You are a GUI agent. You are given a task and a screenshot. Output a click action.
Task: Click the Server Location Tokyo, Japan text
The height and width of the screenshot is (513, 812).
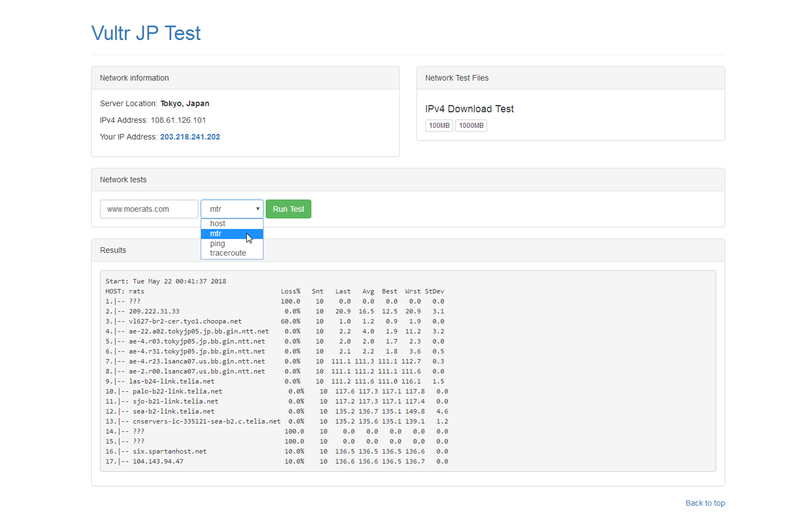[155, 103]
